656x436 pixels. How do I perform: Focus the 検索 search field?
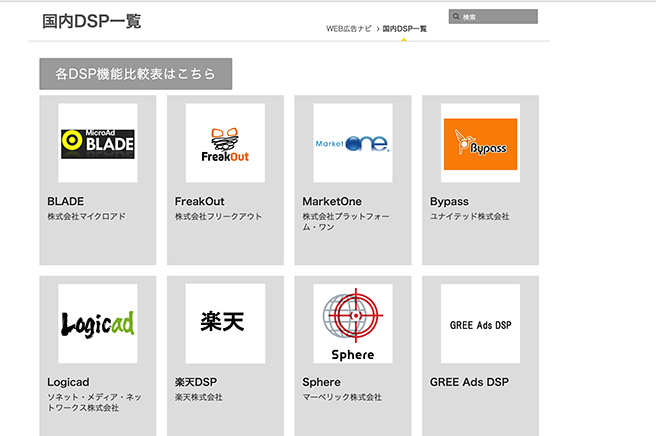(493, 17)
